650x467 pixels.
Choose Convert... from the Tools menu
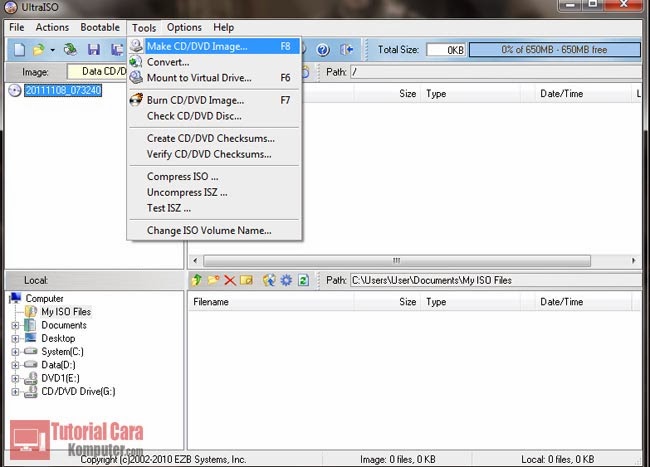click(214, 62)
